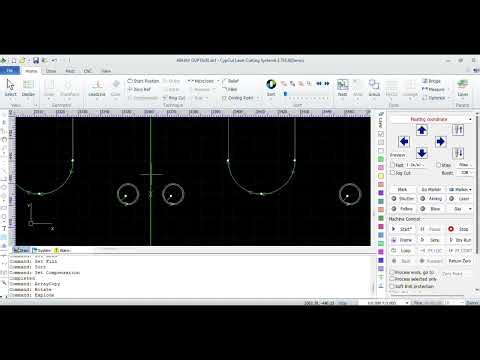This screenshot has height=360, width=480.
Task: Raise the Z axis with the upper icon
Action: [458, 130]
